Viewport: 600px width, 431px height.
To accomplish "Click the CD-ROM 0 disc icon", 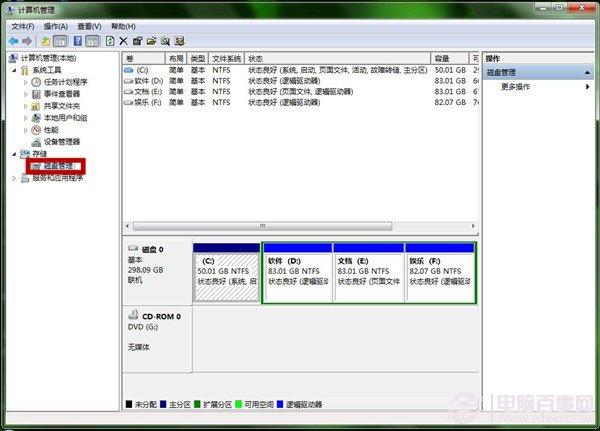I will pos(133,315).
